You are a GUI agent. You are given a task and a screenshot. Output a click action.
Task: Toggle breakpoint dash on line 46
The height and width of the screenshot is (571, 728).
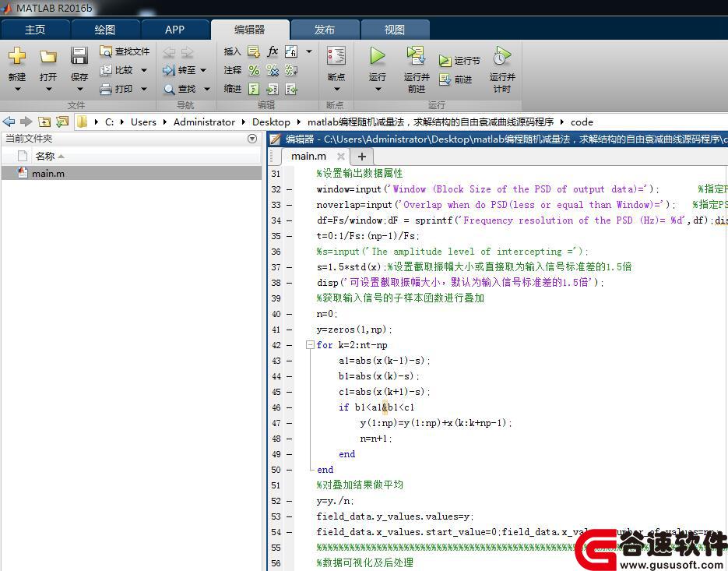(x=289, y=407)
